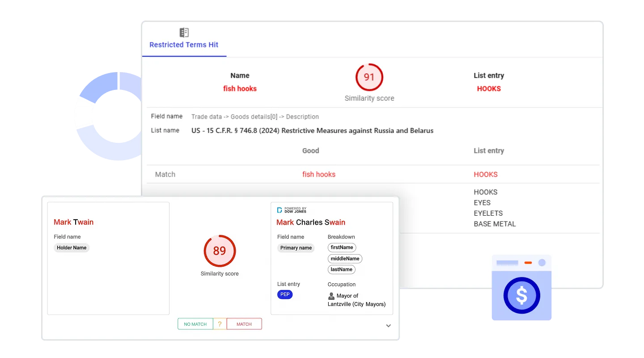This screenshot has width=644, height=358.
Task: Open the Restricted Terms Hit tab
Action: point(184,45)
